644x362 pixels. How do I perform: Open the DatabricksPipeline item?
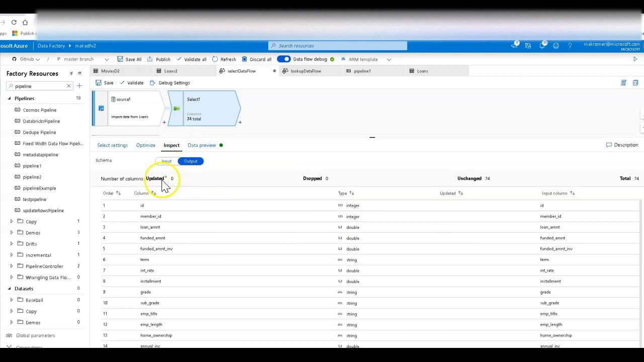point(41,121)
